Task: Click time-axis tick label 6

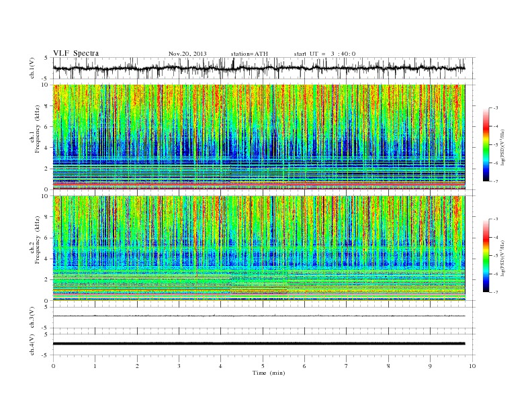Action: [304, 366]
